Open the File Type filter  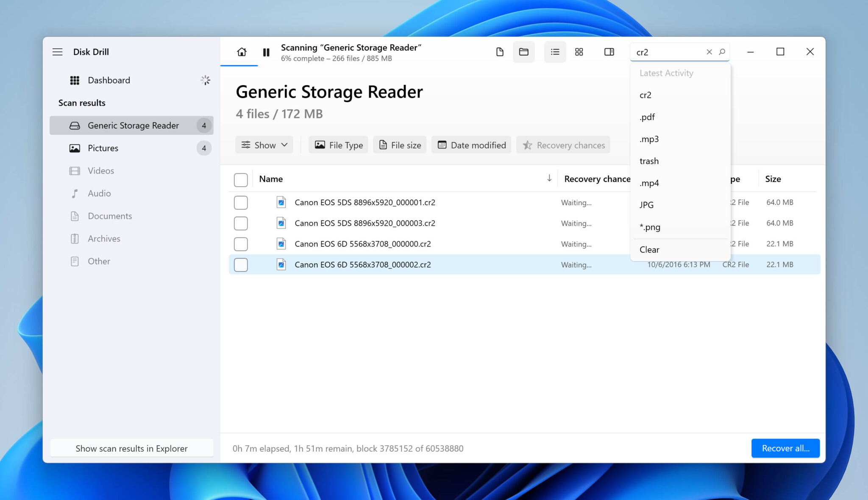(338, 145)
